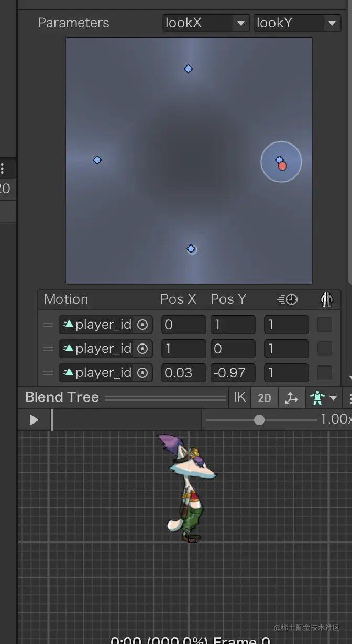This screenshot has height=644, width=352.
Task: Open the preview avatar dropdown
Action: tap(323, 398)
